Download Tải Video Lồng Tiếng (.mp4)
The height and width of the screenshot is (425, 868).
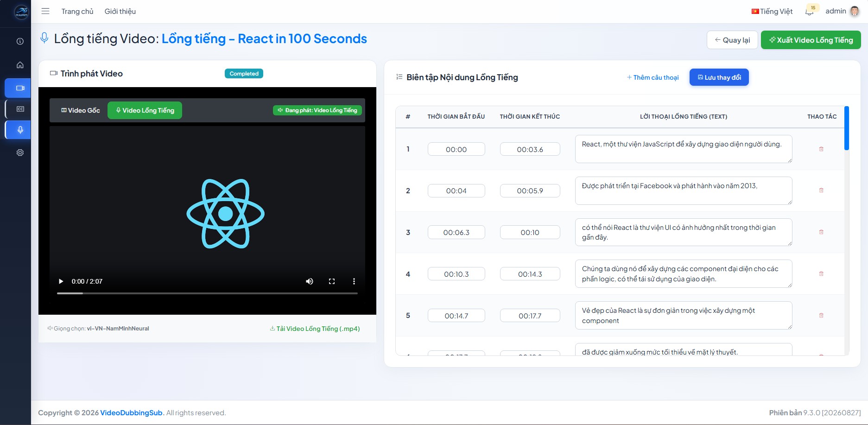click(315, 329)
